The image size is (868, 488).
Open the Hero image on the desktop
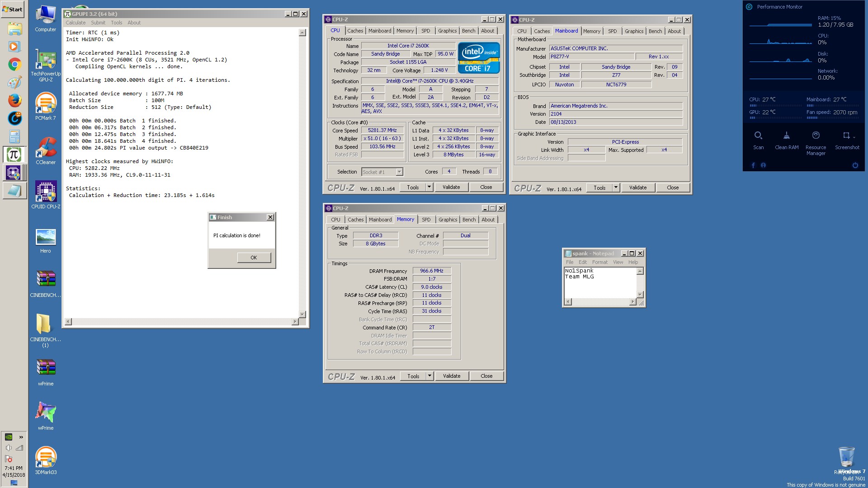pos(46,240)
